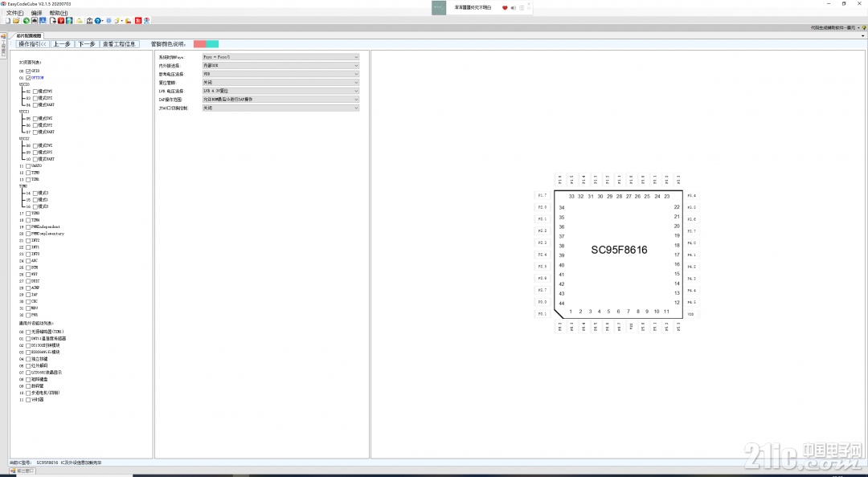The width and height of the screenshot is (868, 477).
Task: Click the new blank file toolbar icon
Action: pyautogui.click(x=8, y=20)
